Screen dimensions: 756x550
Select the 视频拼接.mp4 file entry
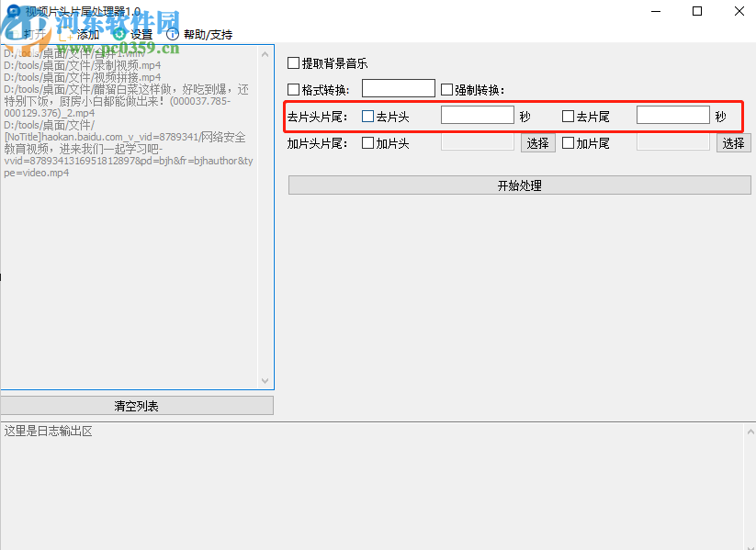(83, 77)
